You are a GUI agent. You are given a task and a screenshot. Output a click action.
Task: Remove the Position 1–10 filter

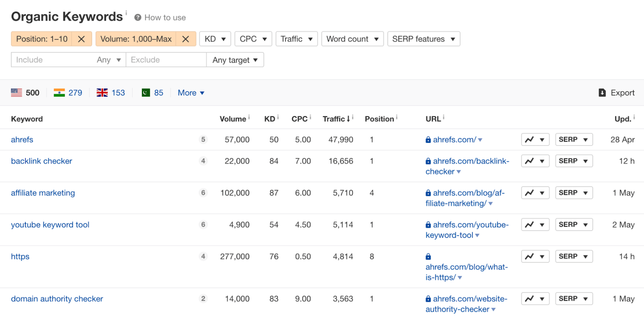tap(81, 39)
